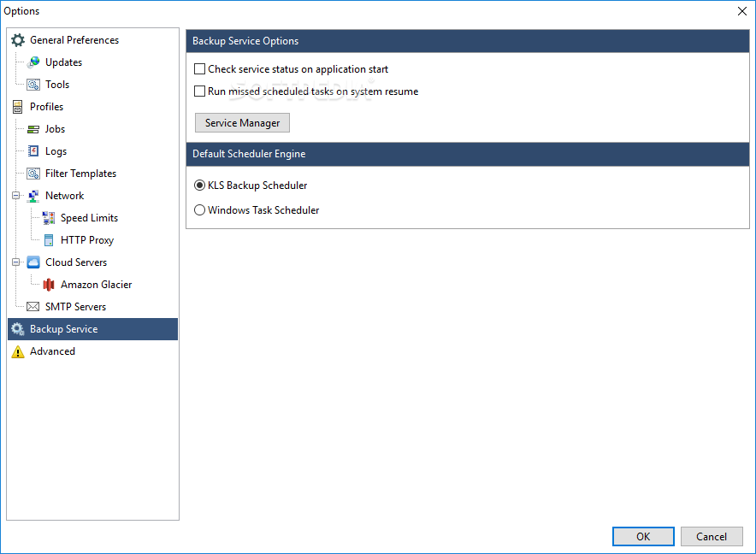The width and height of the screenshot is (756, 554).
Task: Click the General Preferences gear icon
Action: (x=18, y=40)
